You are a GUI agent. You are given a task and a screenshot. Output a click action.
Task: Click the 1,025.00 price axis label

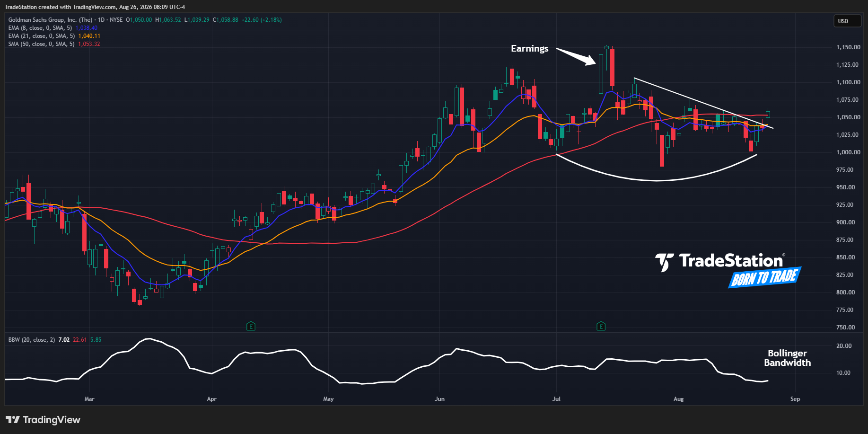tap(848, 135)
